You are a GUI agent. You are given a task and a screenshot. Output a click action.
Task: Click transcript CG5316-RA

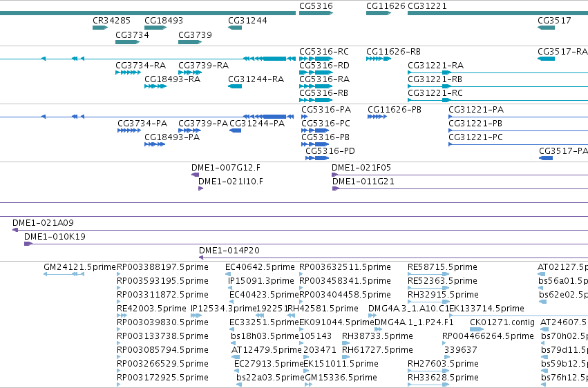[x=316, y=86]
